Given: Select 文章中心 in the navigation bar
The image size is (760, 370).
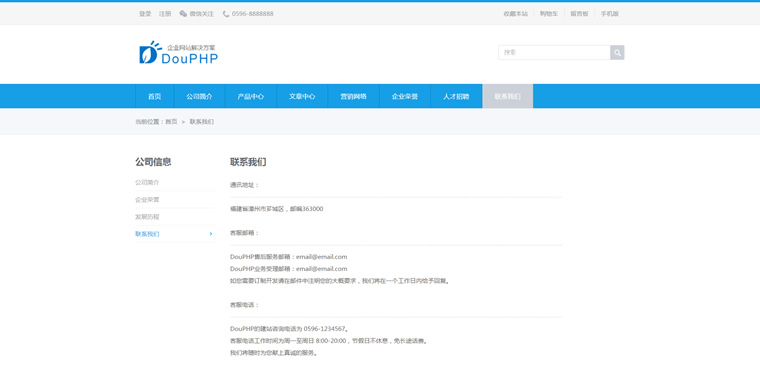Looking at the screenshot, I should click(x=302, y=96).
